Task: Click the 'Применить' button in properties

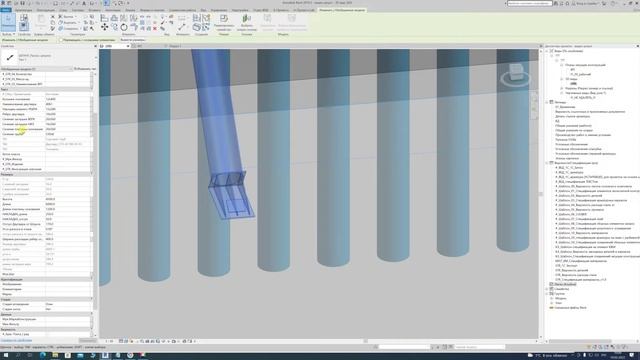Action: (x=87, y=340)
